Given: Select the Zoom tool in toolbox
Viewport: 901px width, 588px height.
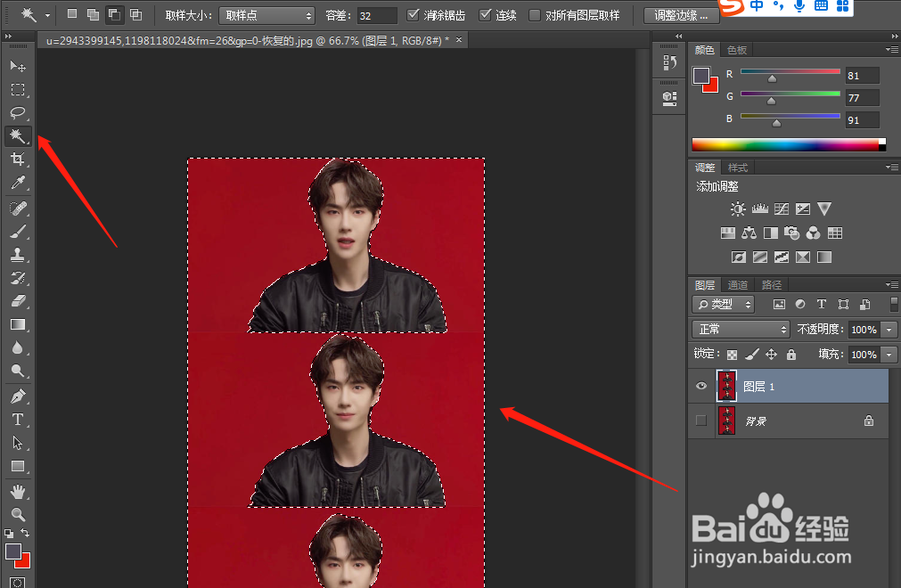Looking at the screenshot, I should 18,515.
